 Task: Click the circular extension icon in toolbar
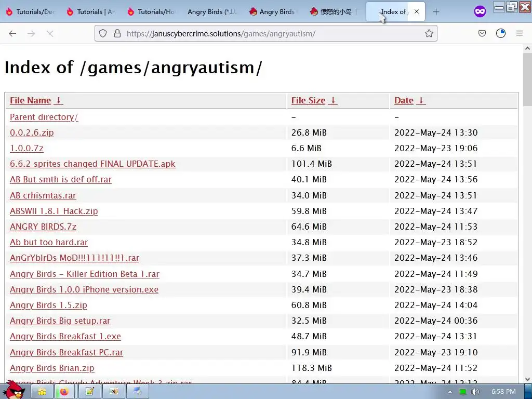coord(501,33)
